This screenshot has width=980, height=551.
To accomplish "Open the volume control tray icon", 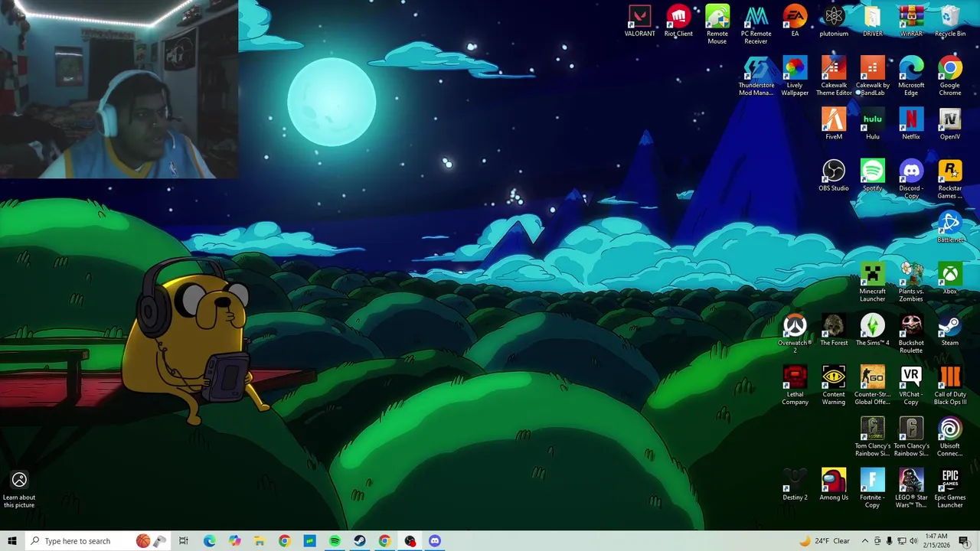I will tap(913, 541).
